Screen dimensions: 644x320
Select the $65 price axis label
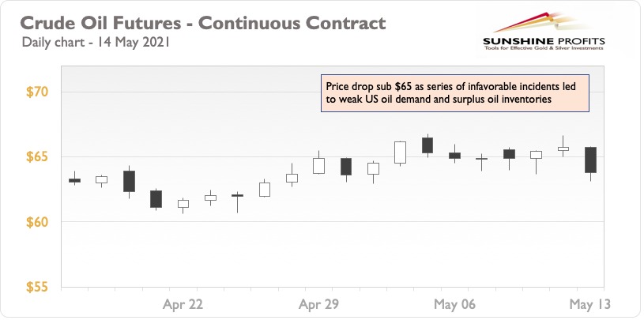(37, 157)
